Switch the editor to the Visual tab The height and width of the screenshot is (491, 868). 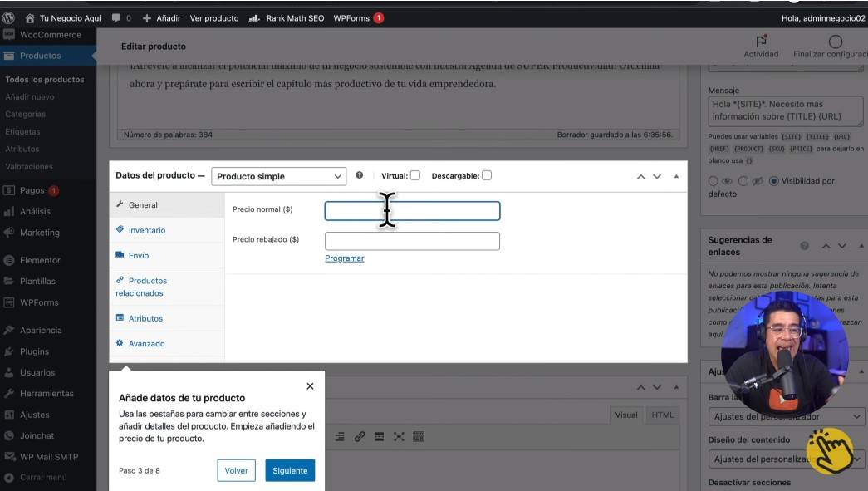pos(626,415)
